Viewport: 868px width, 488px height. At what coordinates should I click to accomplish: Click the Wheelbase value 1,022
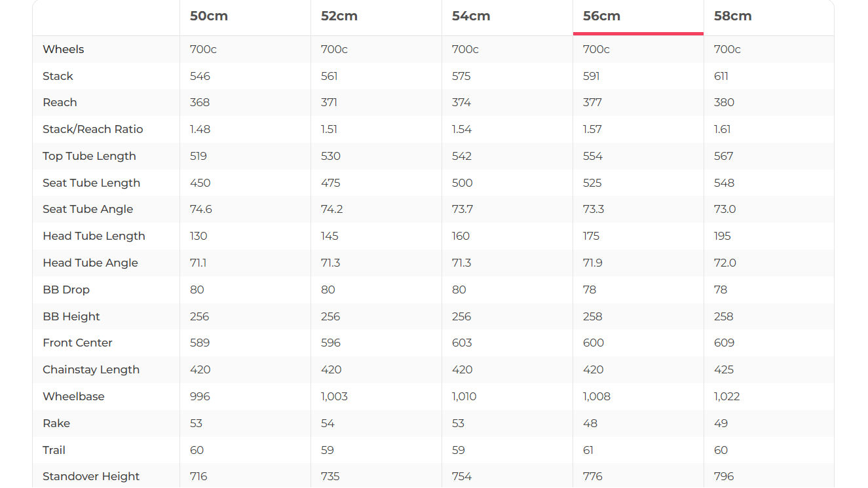[x=726, y=396]
